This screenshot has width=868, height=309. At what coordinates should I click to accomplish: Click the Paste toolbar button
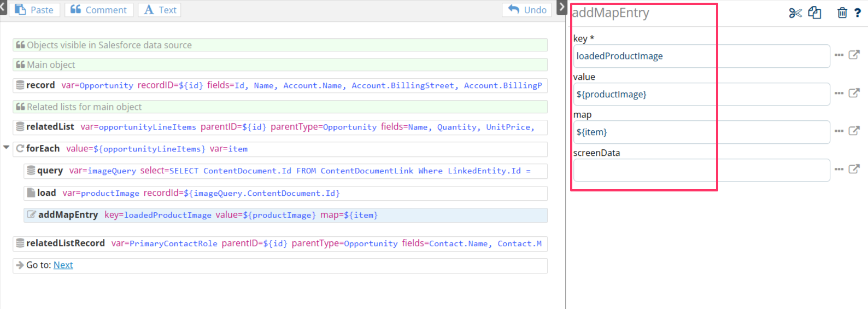tap(34, 10)
